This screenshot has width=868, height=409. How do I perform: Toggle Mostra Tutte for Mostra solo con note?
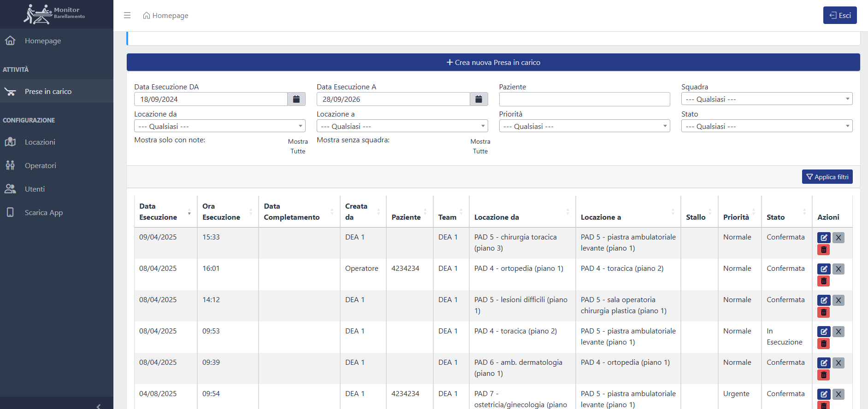(298, 146)
